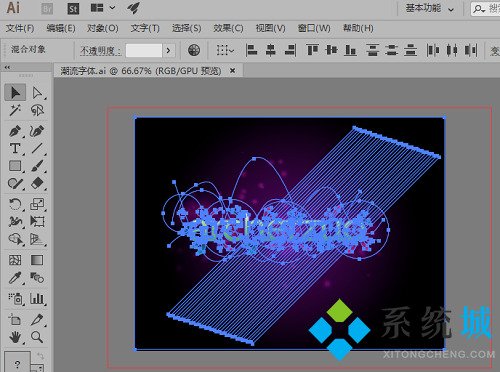Select the Perspective Grid tool
The height and width of the screenshot is (372, 500).
pos(37,239)
